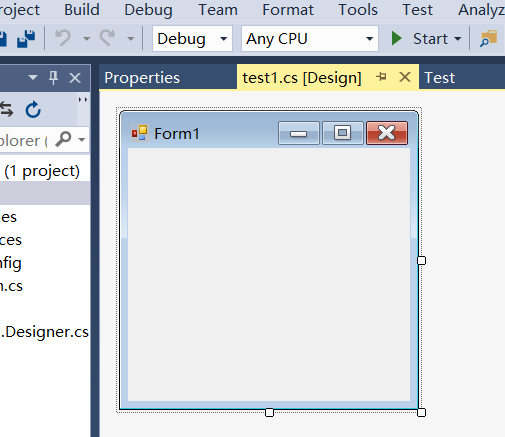Click the Refresh icon in Solution Explorer
Screen dimensions: 505x437
pos(33,109)
